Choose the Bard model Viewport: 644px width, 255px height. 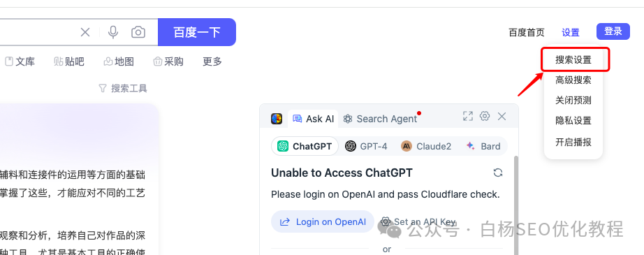click(x=483, y=146)
